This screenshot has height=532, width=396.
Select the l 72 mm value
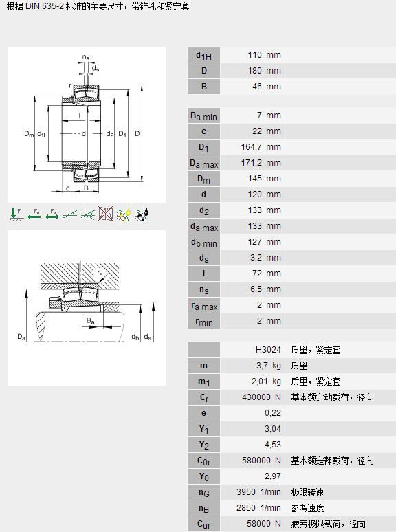tap(266, 274)
